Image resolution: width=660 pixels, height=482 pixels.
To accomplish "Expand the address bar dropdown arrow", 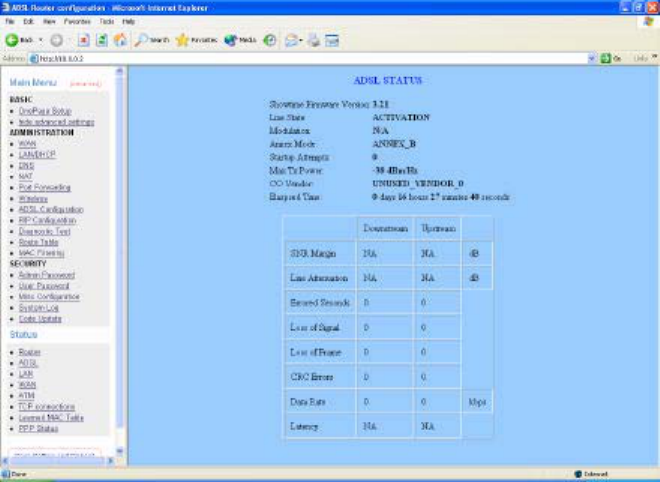I will 592,59.
